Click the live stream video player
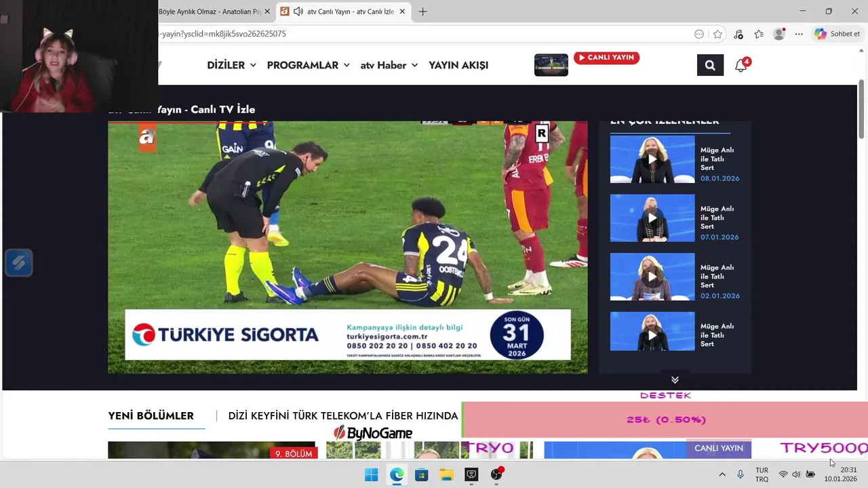This screenshot has height=488, width=868. click(348, 247)
